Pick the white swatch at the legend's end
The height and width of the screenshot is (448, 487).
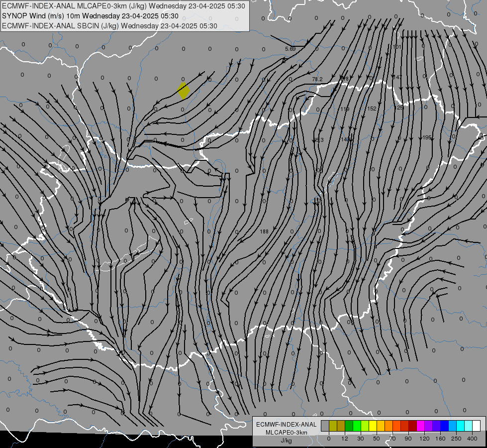click(476, 426)
